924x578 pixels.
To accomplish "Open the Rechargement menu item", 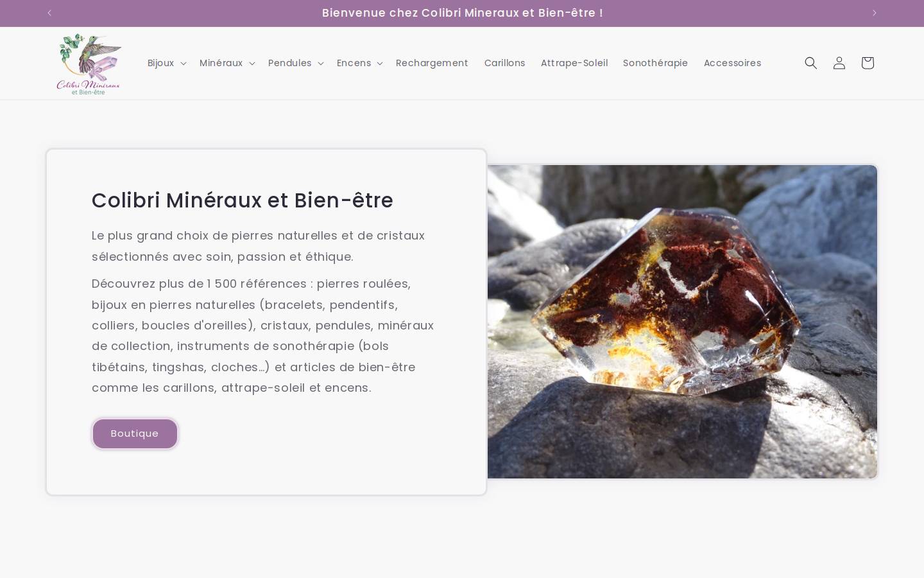I will [432, 63].
